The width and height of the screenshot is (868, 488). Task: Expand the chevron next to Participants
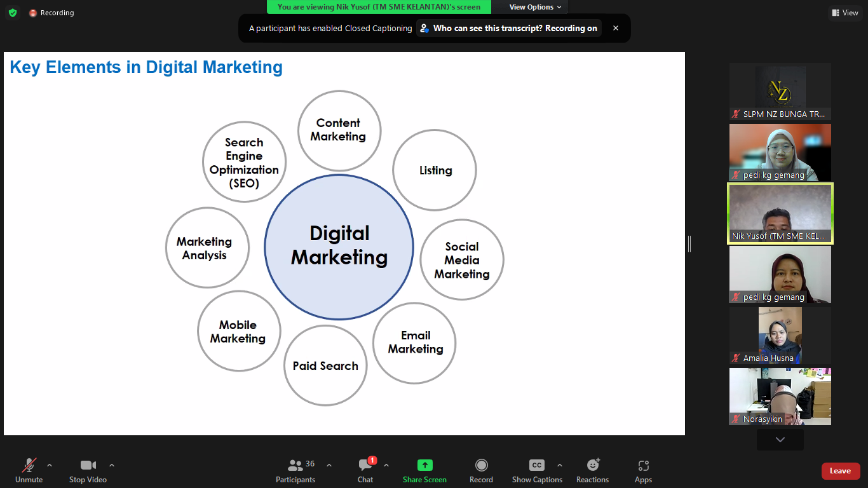[329, 464]
